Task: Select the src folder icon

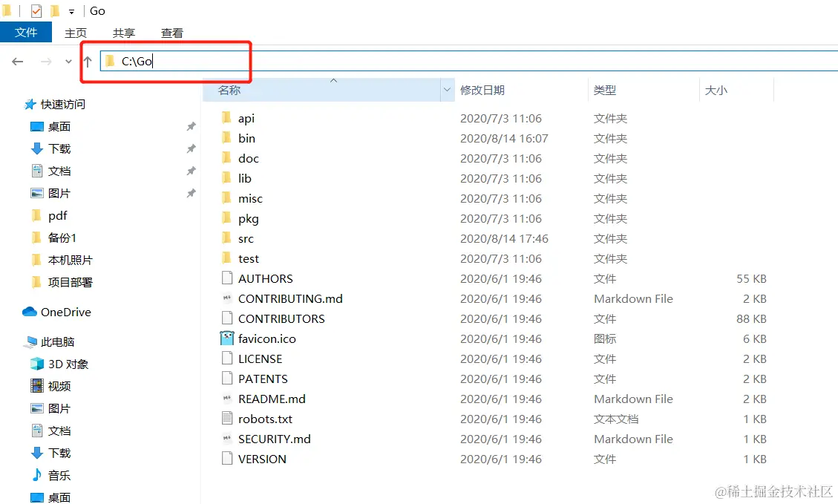Action: click(x=226, y=238)
